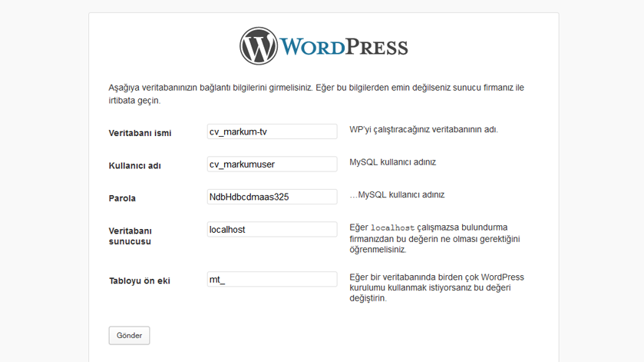644x362 pixels.
Task: Click the Kullanıcı adı input field
Action: coord(272,164)
